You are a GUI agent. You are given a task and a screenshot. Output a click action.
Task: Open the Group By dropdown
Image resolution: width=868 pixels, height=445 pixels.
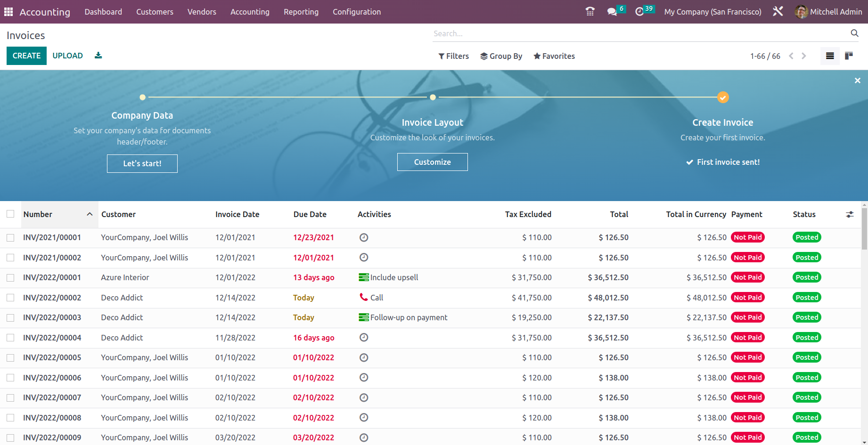tap(501, 56)
